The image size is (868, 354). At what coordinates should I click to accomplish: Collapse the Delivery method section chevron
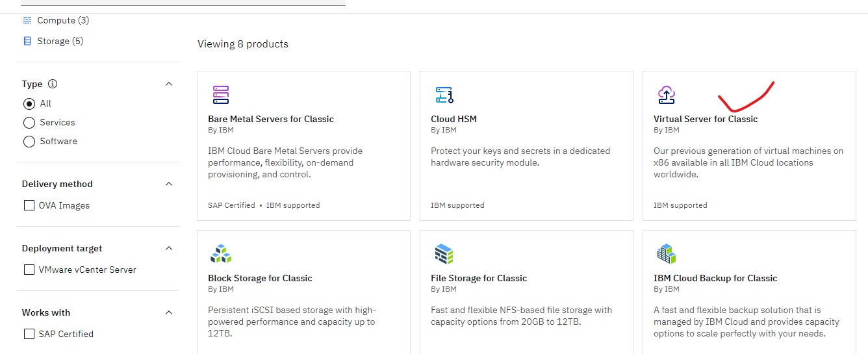tap(169, 184)
